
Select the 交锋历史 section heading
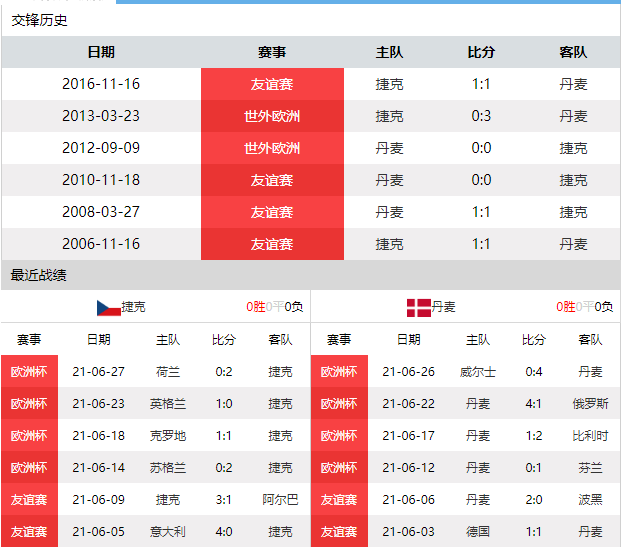[x=39, y=20]
